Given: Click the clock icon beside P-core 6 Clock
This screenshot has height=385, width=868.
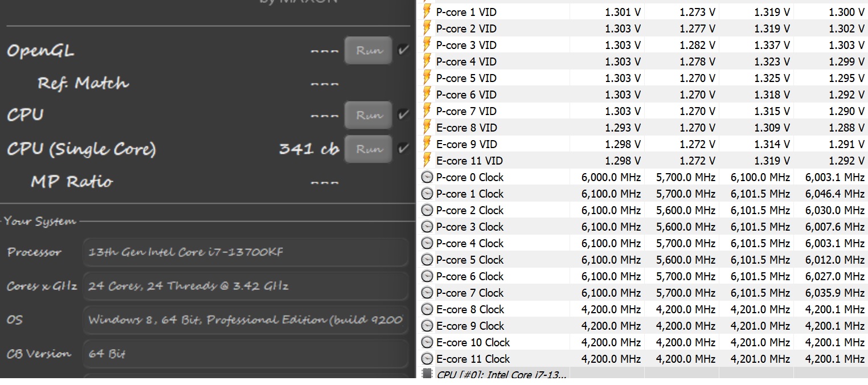Looking at the screenshot, I should coord(427,276).
